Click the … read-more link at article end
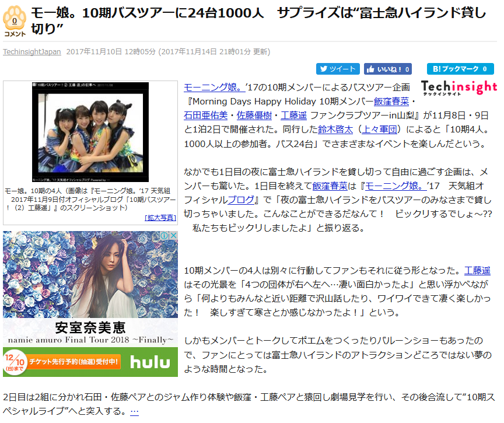Screen dimensions: 504x423 coord(134,411)
